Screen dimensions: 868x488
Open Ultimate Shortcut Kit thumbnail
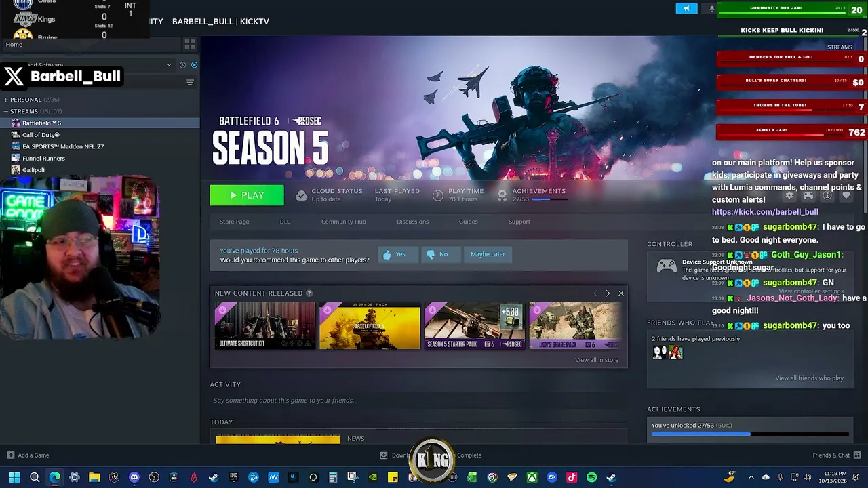(264, 326)
